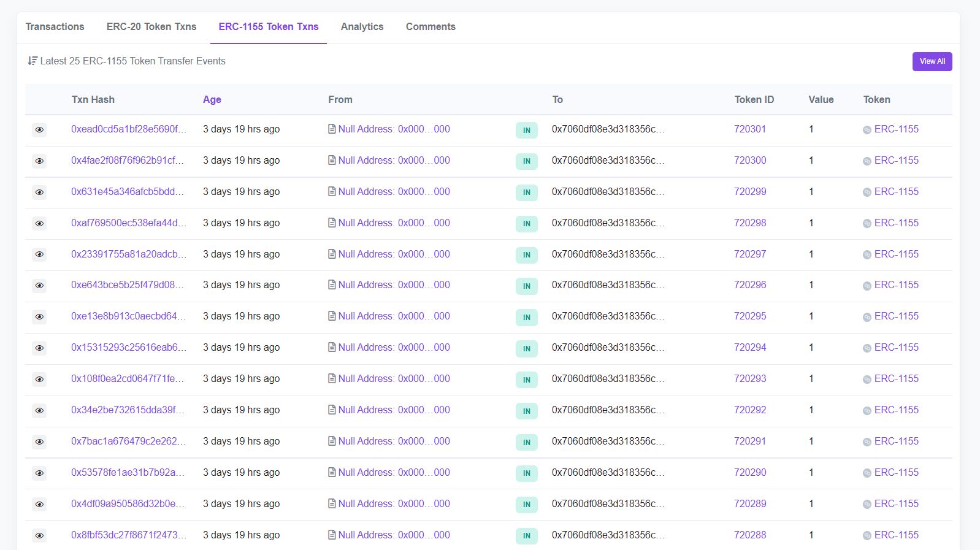Click the View All button

[932, 61]
